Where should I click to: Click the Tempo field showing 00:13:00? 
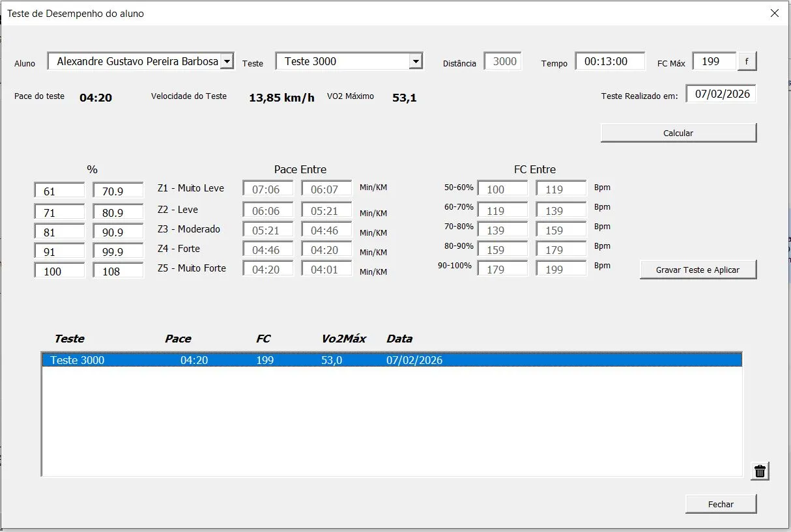coord(609,61)
